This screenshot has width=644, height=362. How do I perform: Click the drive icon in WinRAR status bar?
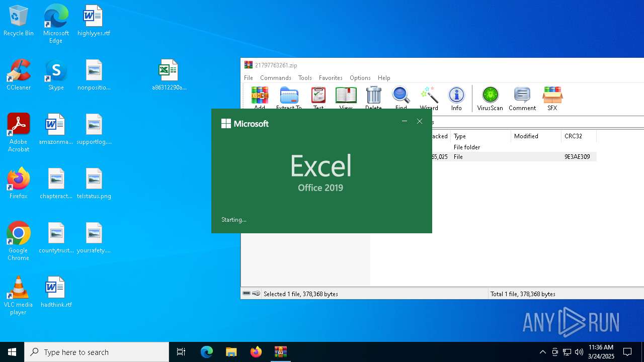point(247,294)
